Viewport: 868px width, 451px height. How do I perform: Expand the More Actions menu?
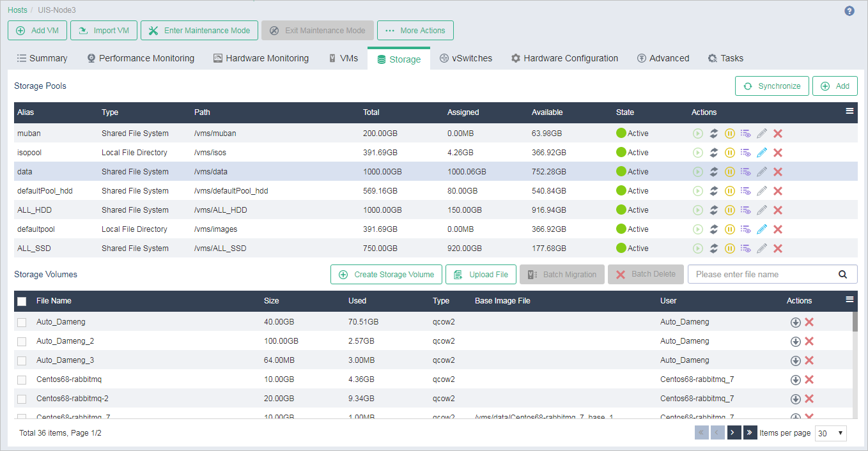click(415, 31)
